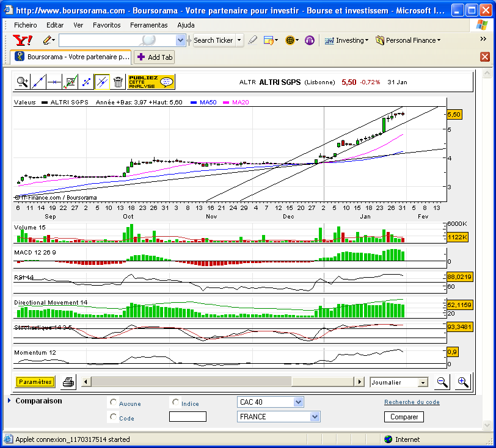Viewport: 496px width, 448px height.
Task: Click the Comparer button
Action: tap(404, 417)
